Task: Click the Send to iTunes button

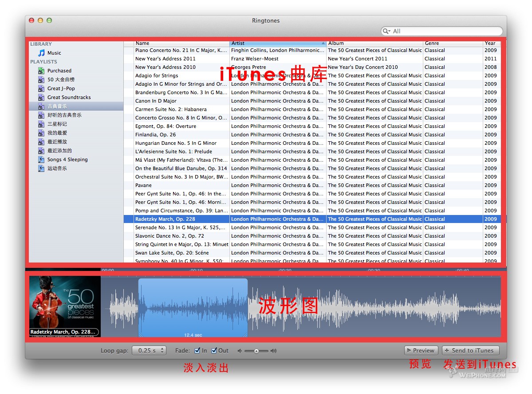Action: [470, 350]
